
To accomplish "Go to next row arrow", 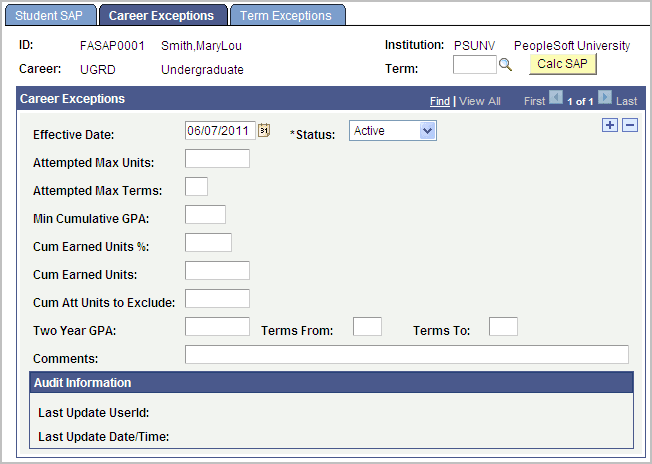I will click(x=605, y=98).
